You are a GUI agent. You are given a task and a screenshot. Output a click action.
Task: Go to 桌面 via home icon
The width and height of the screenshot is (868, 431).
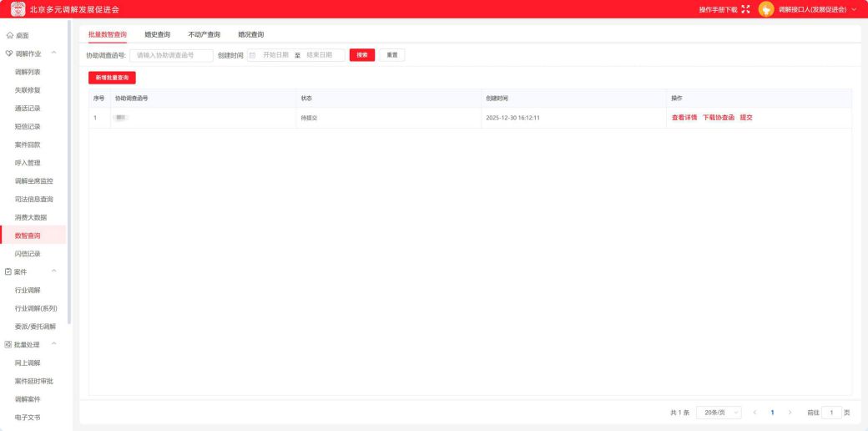pyautogui.click(x=10, y=36)
